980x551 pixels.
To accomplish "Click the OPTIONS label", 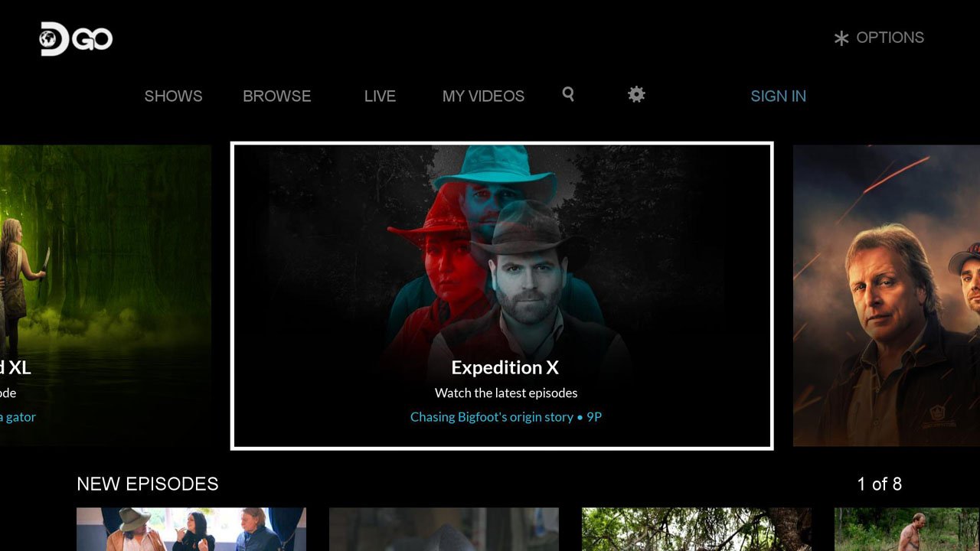I will click(x=890, y=37).
